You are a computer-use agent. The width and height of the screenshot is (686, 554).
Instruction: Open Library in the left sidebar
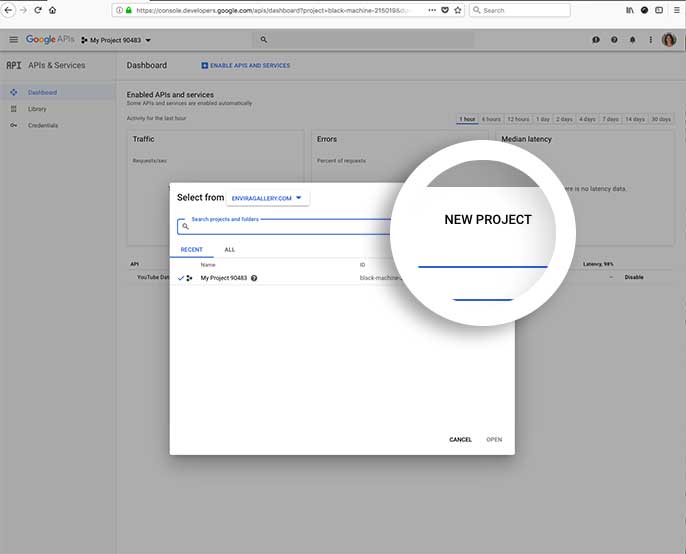(37, 109)
